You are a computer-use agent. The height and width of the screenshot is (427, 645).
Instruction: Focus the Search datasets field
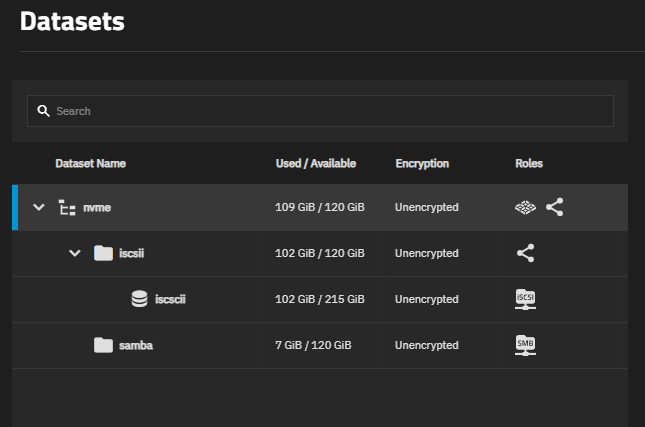tap(320, 111)
